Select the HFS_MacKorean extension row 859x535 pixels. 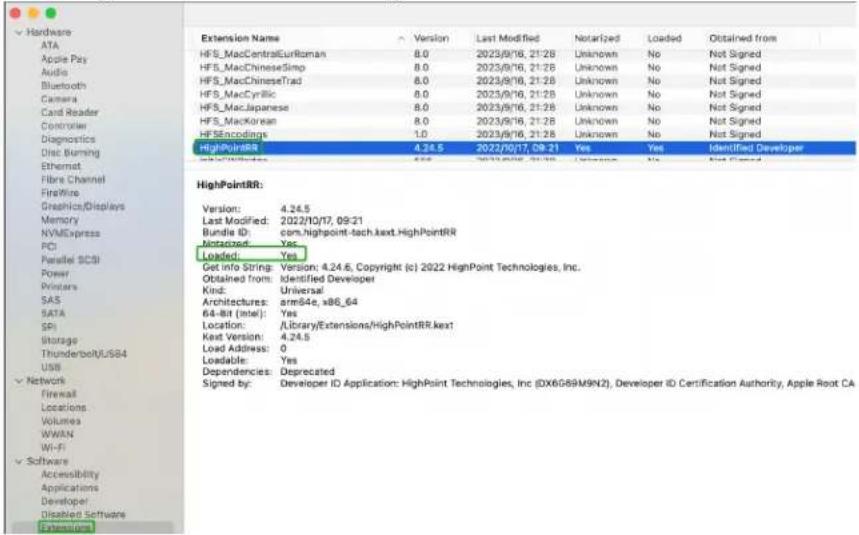pos(519,121)
